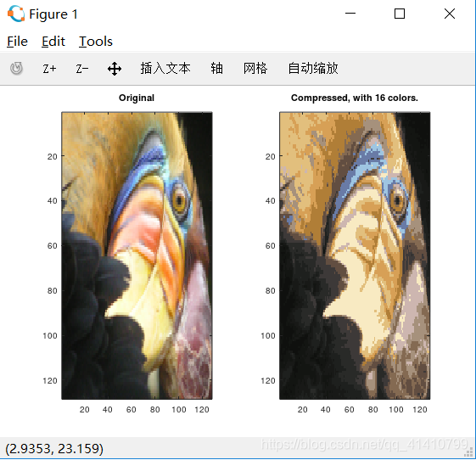The height and width of the screenshot is (460, 476).
Task: Click the Octave logo icon in title bar
Action: click(x=16, y=14)
